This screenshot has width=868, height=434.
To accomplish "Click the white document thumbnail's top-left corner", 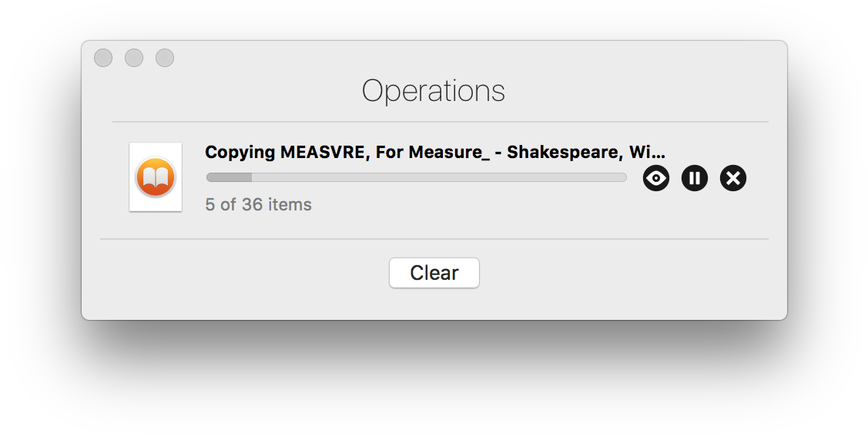I will 132,146.
